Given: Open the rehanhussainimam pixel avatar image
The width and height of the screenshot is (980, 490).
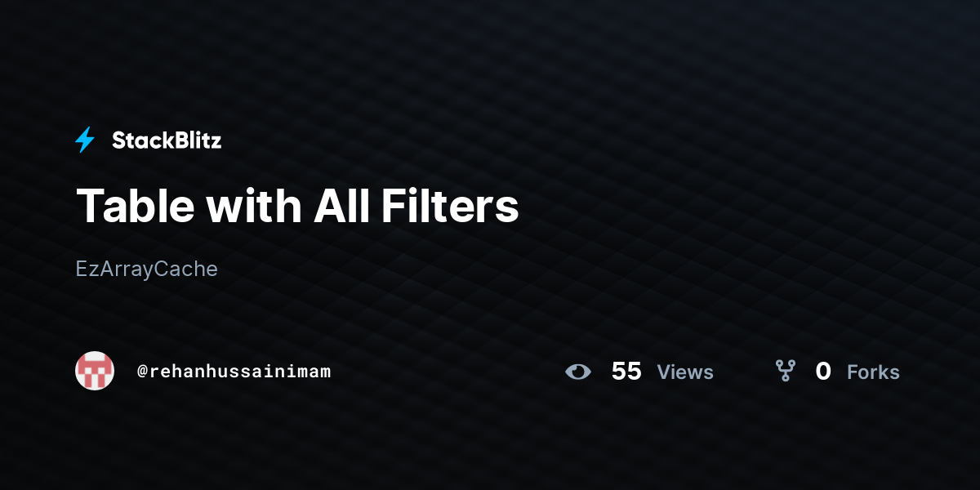Looking at the screenshot, I should (x=95, y=371).
